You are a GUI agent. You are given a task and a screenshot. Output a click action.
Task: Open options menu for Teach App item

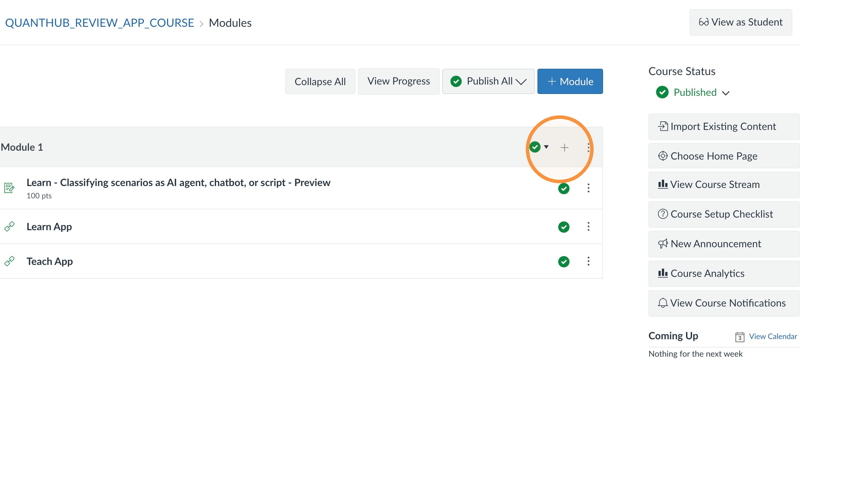(x=588, y=261)
